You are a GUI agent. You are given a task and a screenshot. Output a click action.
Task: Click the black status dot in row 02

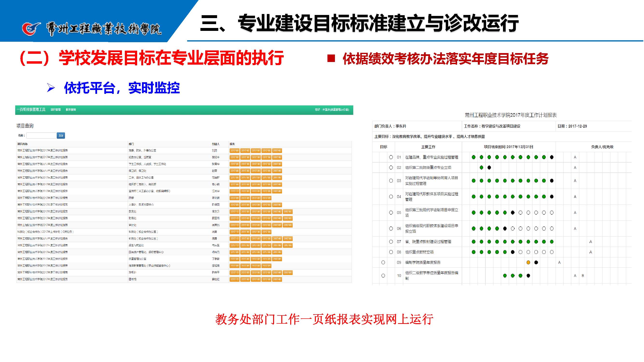pyautogui.click(x=489, y=168)
